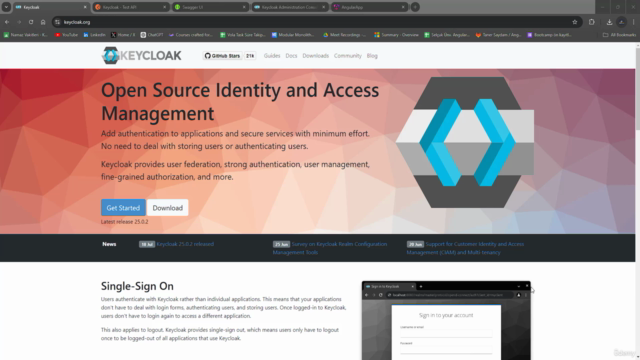640x360 pixels.
Task: Open a new browser tab
Action: 415,7
